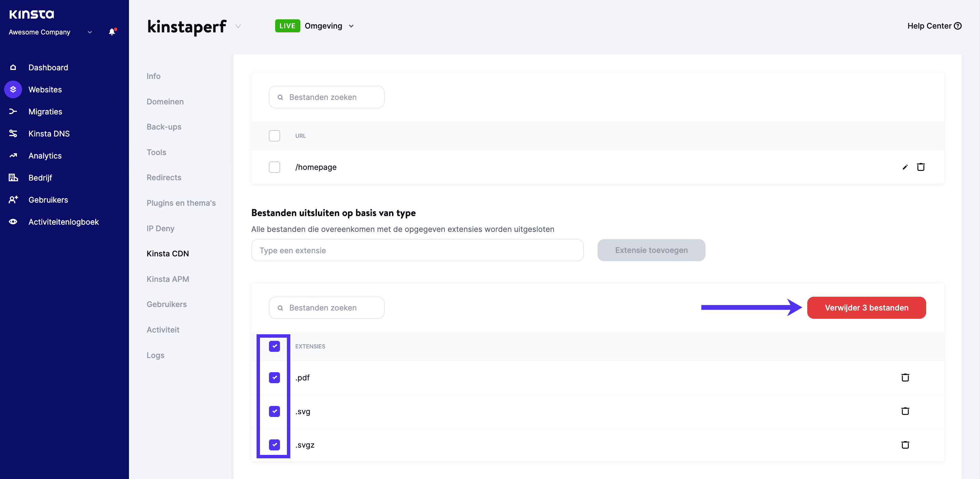Delete the /homepage row with trash icon

[x=921, y=167]
